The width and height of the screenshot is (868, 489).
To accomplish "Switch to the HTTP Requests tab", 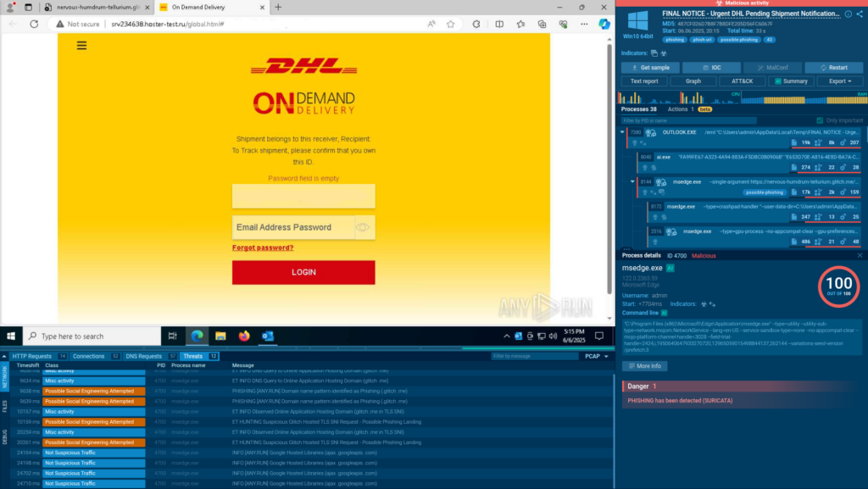I will click(31, 356).
